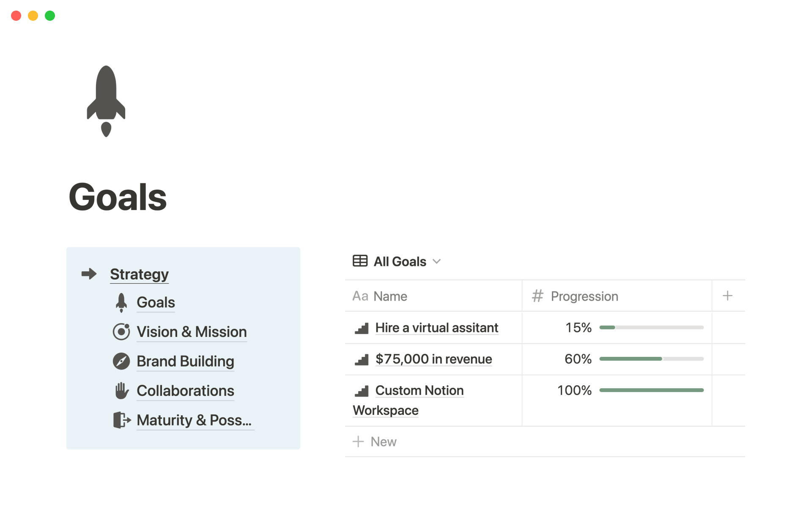Open the Name column header menu
This screenshot has width=812, height=508.
(x=390, y=296)
